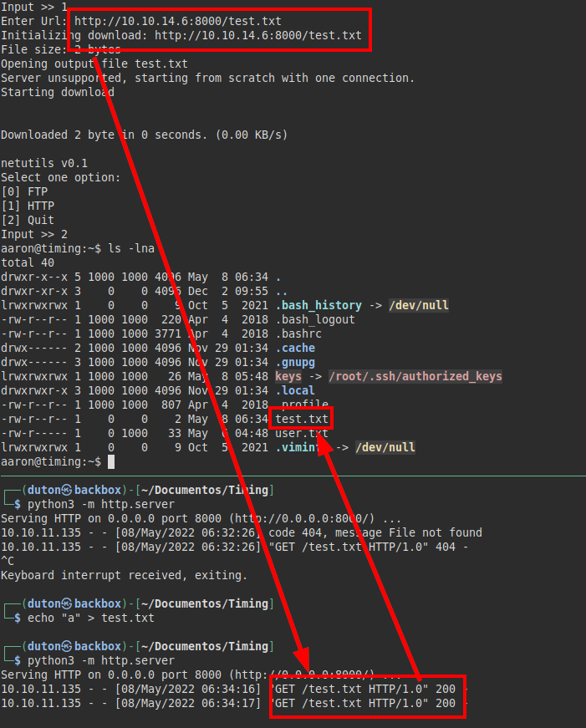Click 'Server unsupported, starting from scratch' line

point(207,78)
